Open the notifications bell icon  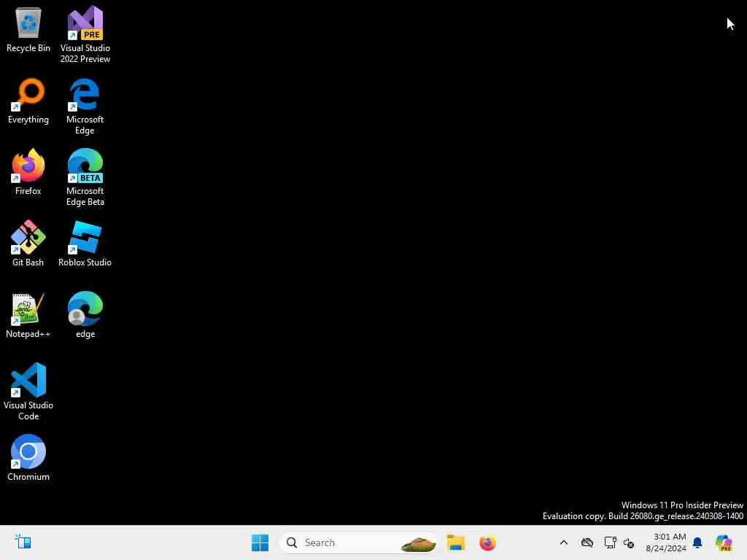click(697, 542)
